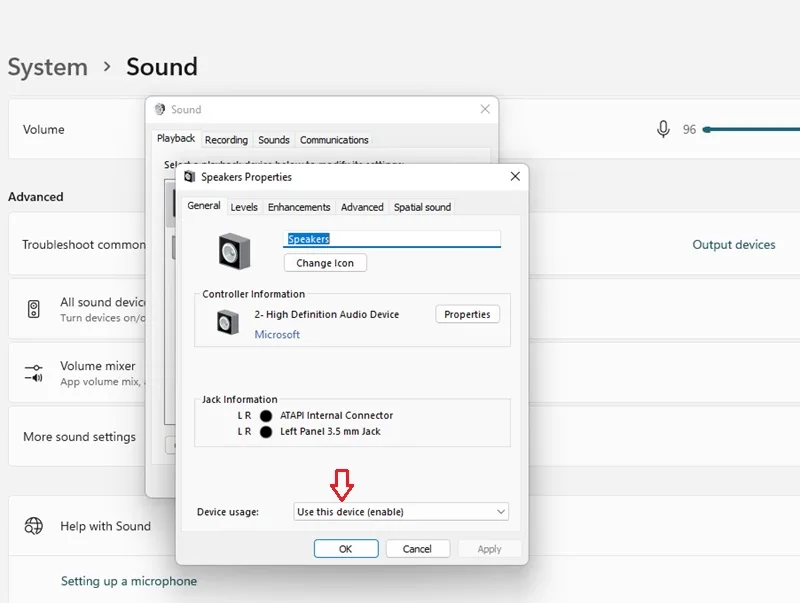Open the Communications tab
The image size is (800, 603).
(334, 140)
